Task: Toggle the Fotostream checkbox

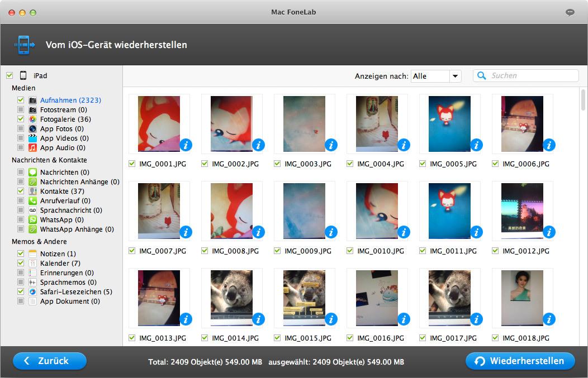Action: 21,110
